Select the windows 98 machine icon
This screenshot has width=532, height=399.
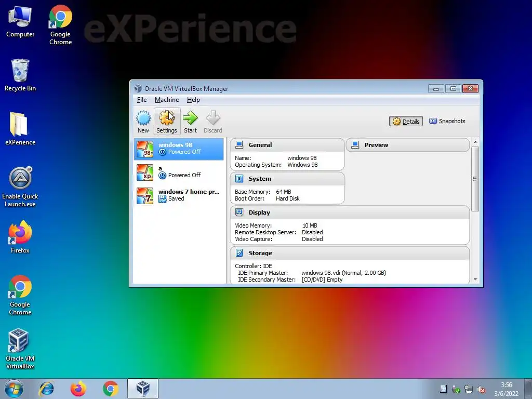point(145,149)
